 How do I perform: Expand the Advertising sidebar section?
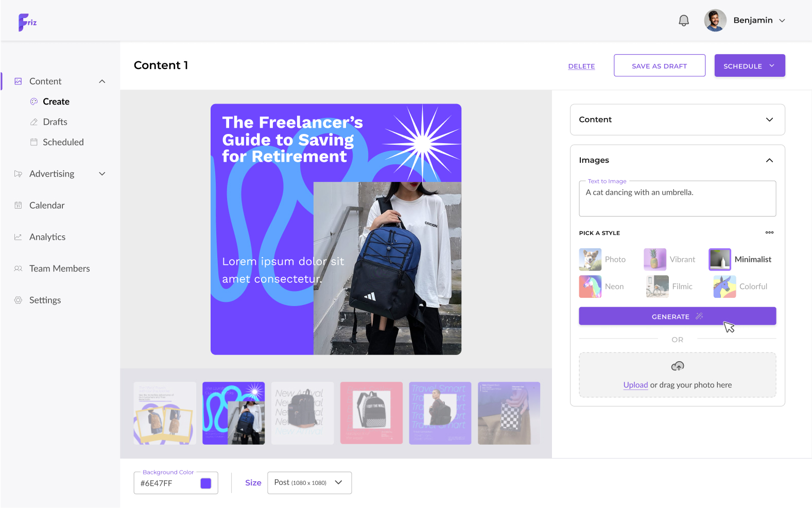click(x=60, y=174)
